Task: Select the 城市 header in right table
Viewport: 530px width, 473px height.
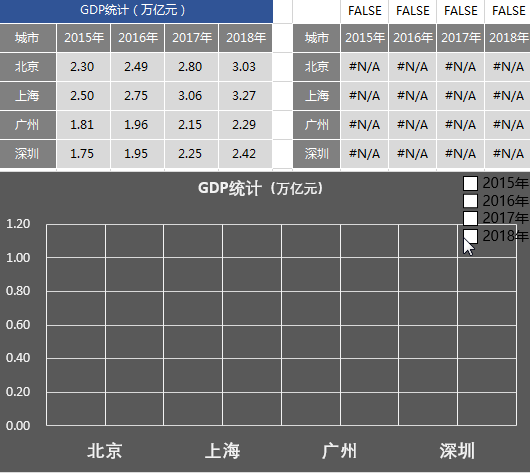Action: pos(316,38)
